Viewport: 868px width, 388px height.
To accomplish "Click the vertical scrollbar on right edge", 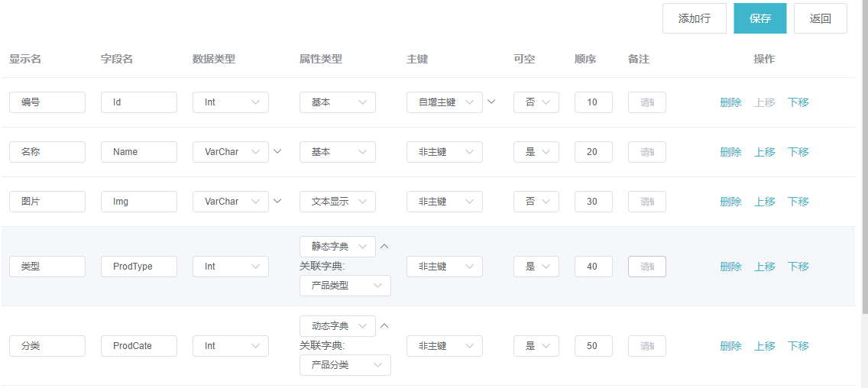I will click(866, 155).
